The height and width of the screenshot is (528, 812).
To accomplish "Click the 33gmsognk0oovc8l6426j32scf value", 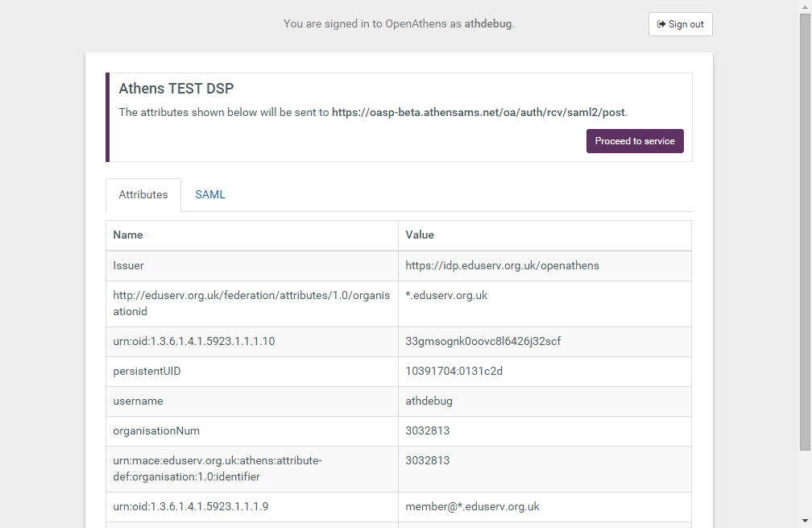I will pos(483,341).
